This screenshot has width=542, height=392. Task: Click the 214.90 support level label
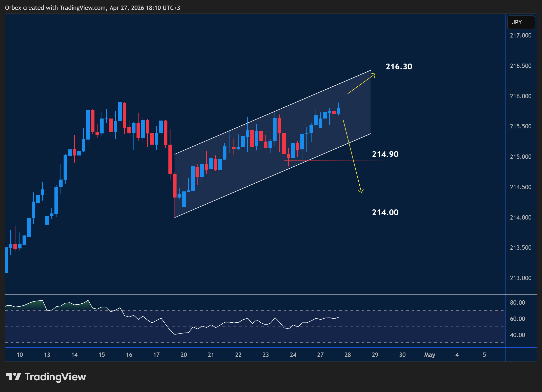[x=385, y=154]
